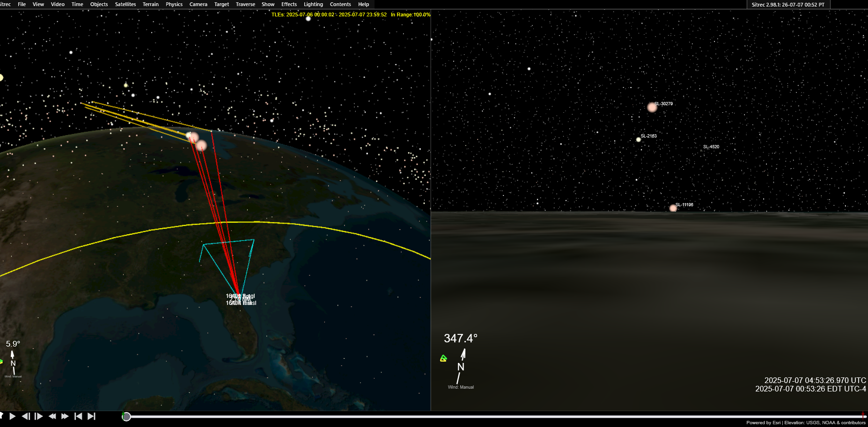Click the 347.4° heading readout
This screenshot has width=868, height=427.
pyautogui.click(x=461, y=338)
